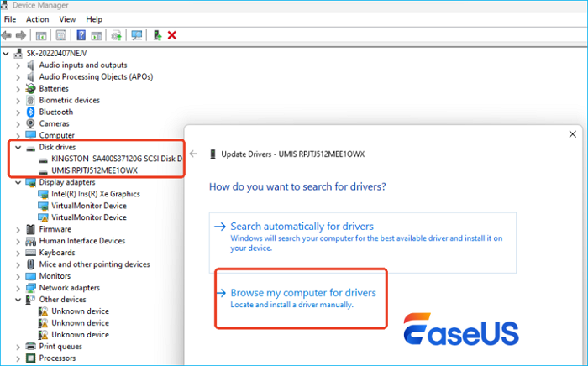Open the View menu
The width and height of the screenshot is (588, 366).
tap(67, 19)
